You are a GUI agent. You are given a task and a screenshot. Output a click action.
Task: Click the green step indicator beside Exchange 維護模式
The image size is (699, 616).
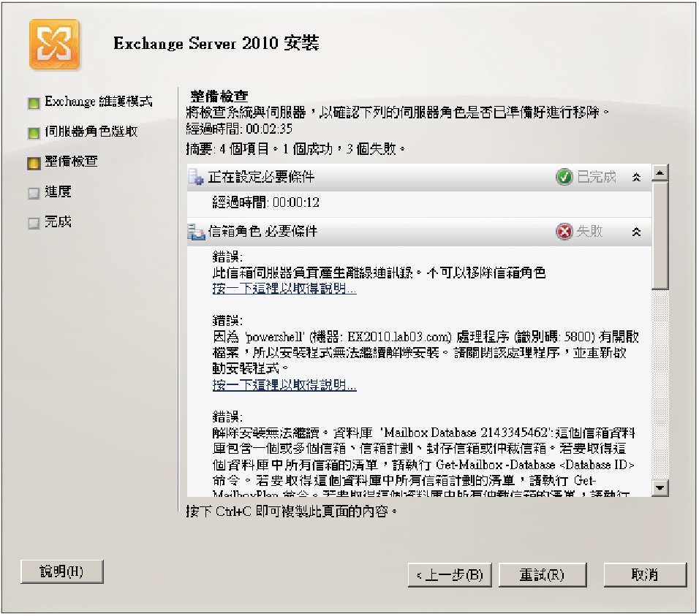coord(34,103)
